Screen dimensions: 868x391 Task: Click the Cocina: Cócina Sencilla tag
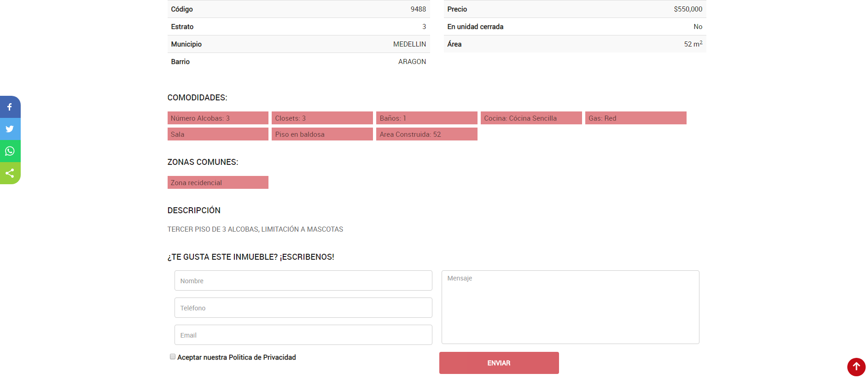pyautogui.click(x=531, y=118)
